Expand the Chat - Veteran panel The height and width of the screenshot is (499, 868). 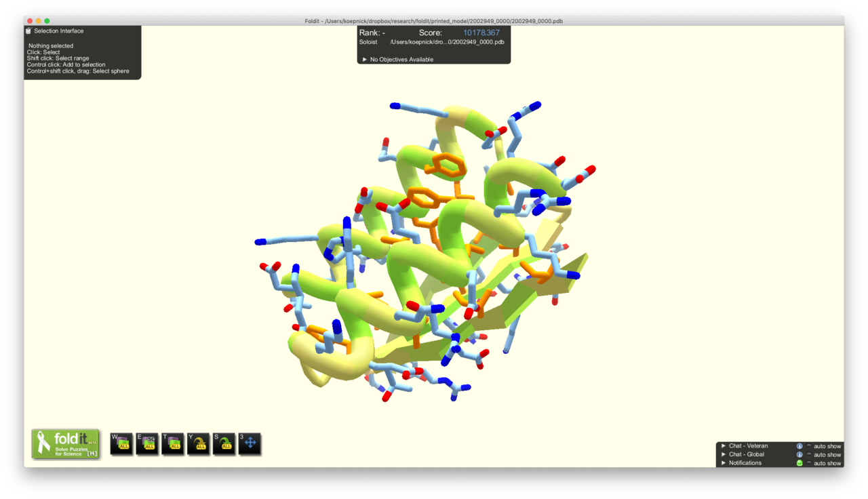pos(724,446)
